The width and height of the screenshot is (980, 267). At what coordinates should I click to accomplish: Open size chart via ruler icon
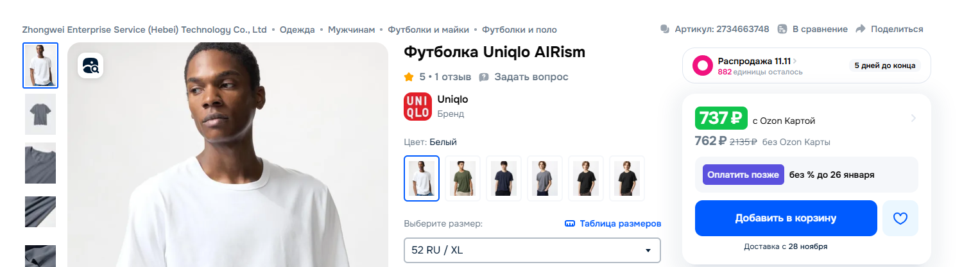pos(569,224)
